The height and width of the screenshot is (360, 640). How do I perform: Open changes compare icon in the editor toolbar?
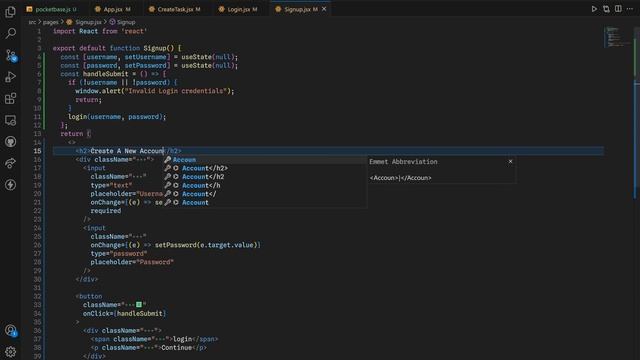[606, 9]
